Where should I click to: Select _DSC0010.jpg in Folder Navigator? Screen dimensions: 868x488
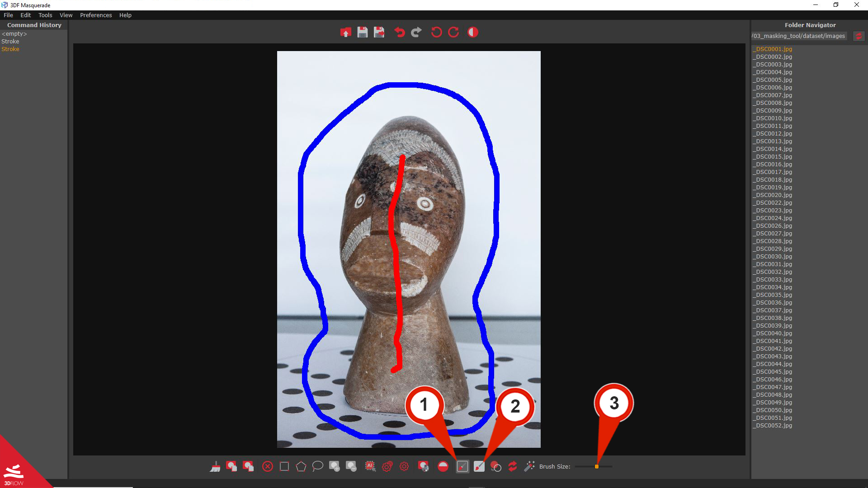click(x=772, y=118)
